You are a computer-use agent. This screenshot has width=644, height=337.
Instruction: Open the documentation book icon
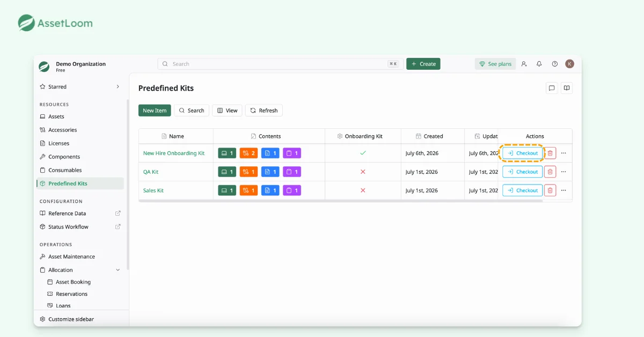pyautogui.click(x=567, y=88)
